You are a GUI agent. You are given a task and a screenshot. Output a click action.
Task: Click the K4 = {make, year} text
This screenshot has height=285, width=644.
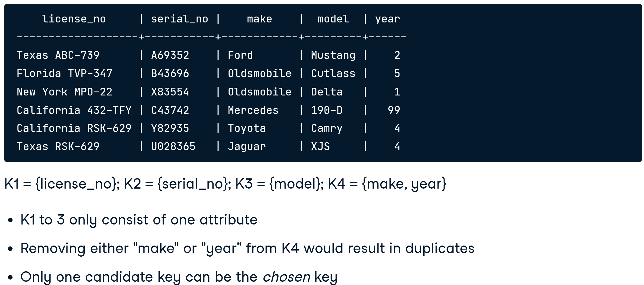point(387,184)
